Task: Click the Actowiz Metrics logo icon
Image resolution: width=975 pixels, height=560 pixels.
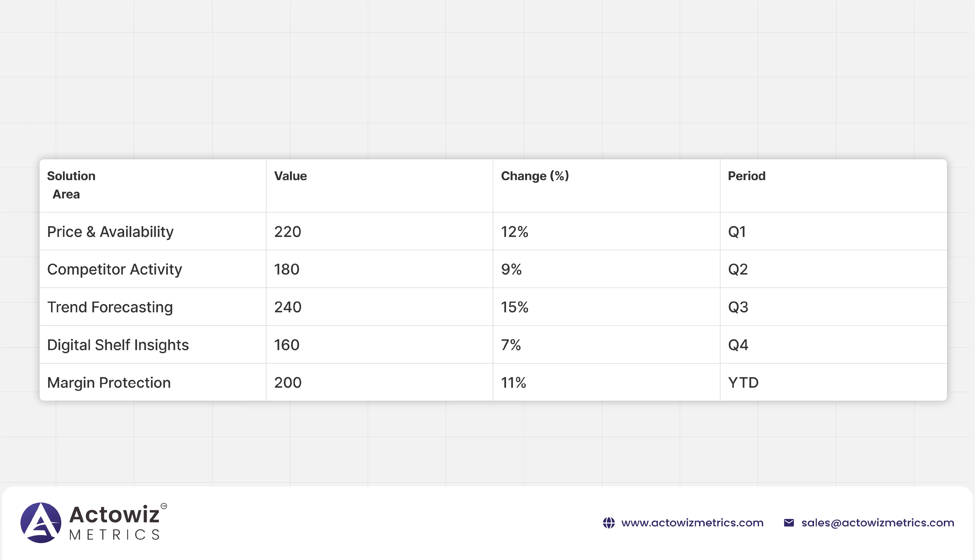Action: (41, 522)
